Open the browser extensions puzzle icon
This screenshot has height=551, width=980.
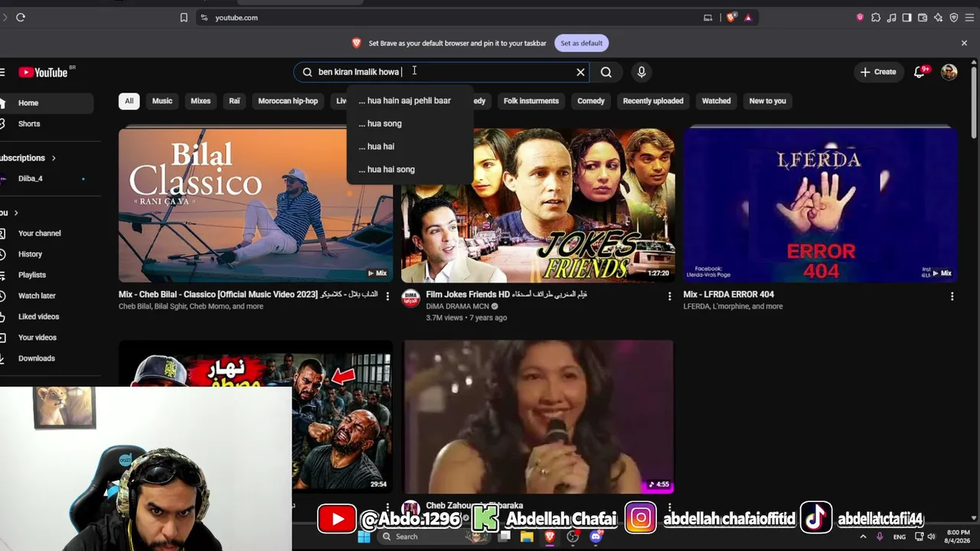click(x=876, y=18)
